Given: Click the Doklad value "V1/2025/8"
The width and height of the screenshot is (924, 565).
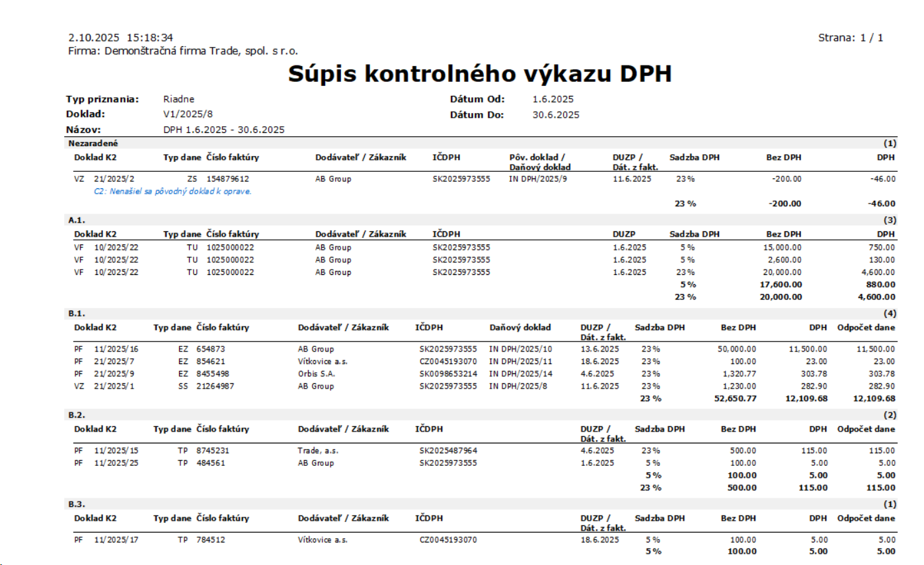Looking at the screenshot, I should 187,114.
